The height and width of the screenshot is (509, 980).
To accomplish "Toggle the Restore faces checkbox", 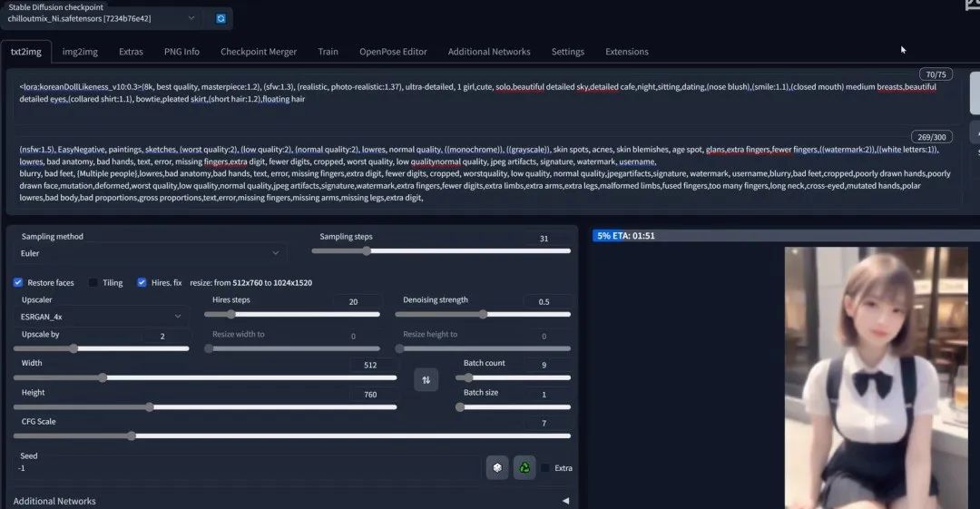I will point(18,282).
